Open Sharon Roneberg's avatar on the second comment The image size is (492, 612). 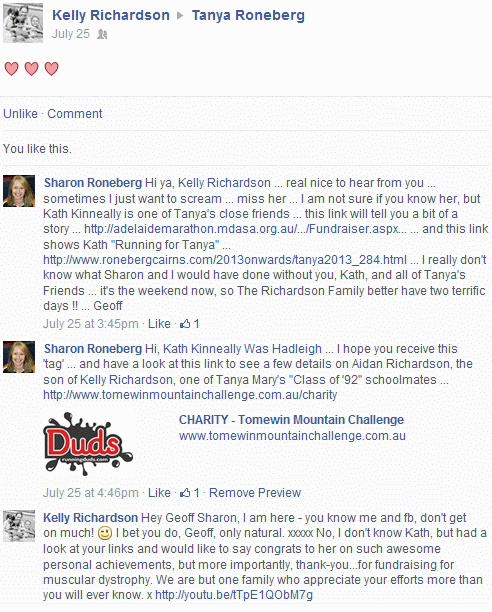click(x=19, y=357)
